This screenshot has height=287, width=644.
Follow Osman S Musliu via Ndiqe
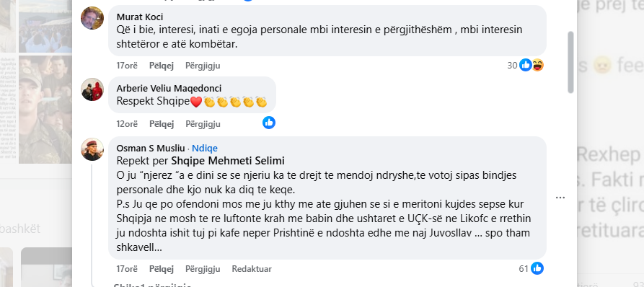[x=205, y=149]
